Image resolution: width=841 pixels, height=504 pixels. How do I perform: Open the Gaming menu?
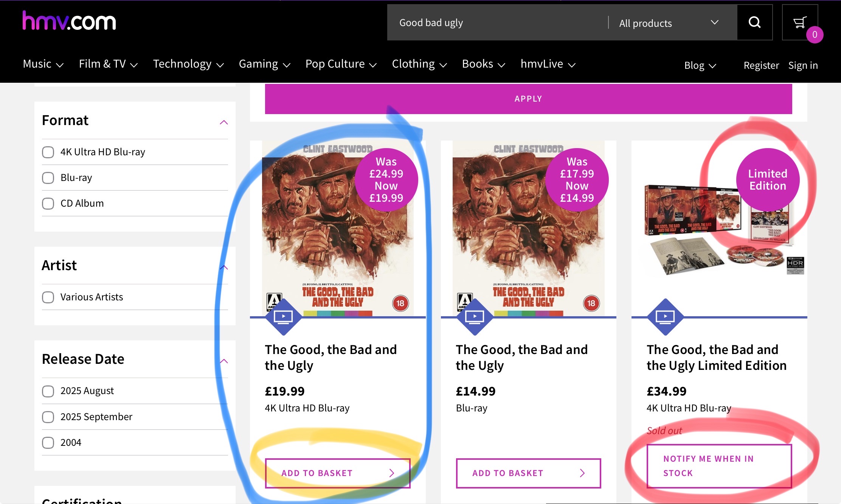[x=264, y=64]
